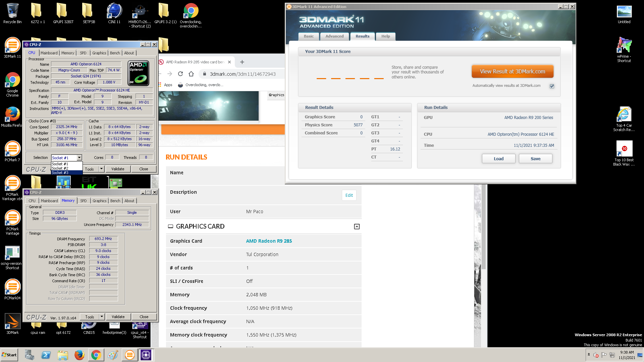Open the AMD Radeon R9 285 graphics card link
The height and width of the screenshot is (362, 644).
[x=269, y=241]
